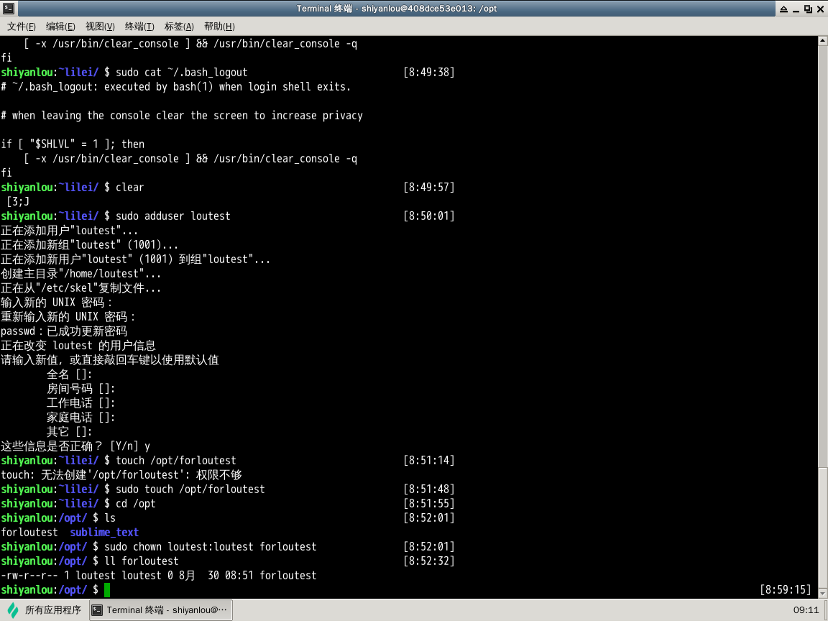Open the 编辑(E) menu

coord(60,27)
